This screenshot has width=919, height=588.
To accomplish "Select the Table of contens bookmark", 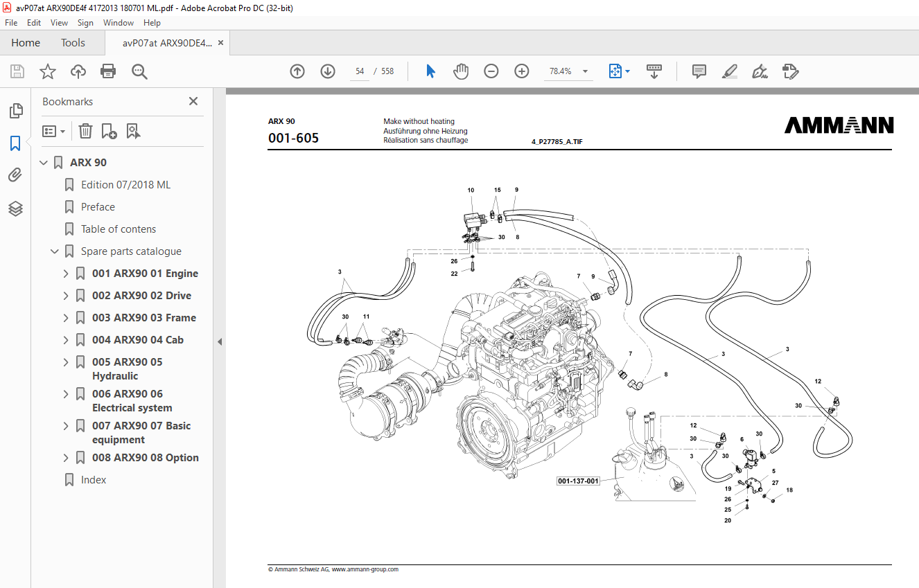I will tap(119, 229).
